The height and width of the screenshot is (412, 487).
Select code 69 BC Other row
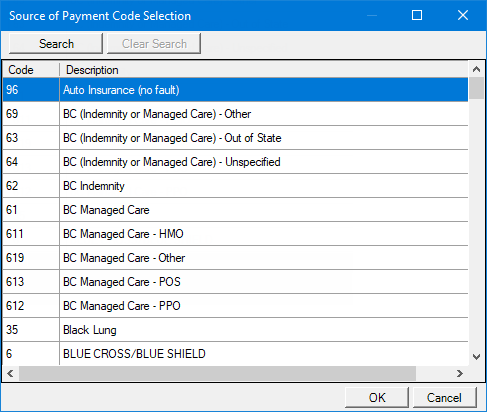(235, 114)
